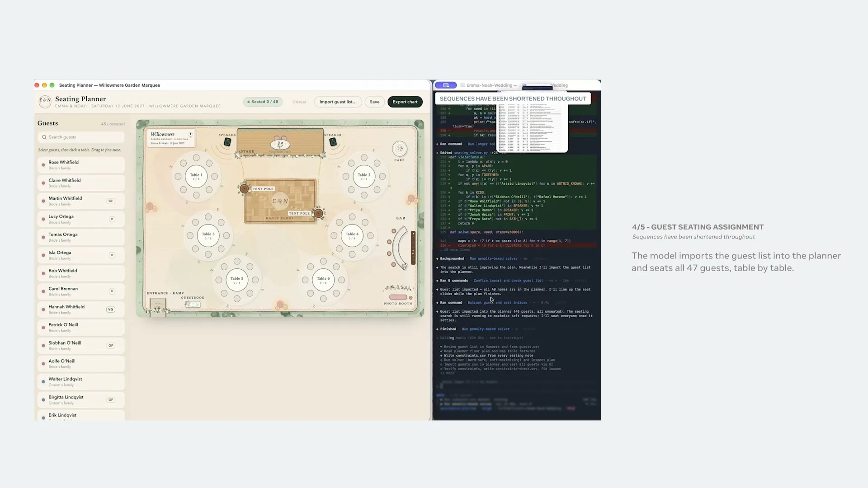Select guest Walter Lindqvist

tap(81, 382)
